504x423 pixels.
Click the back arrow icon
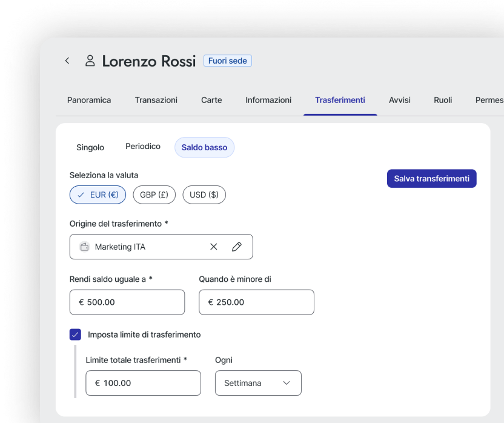coord(67,61)
